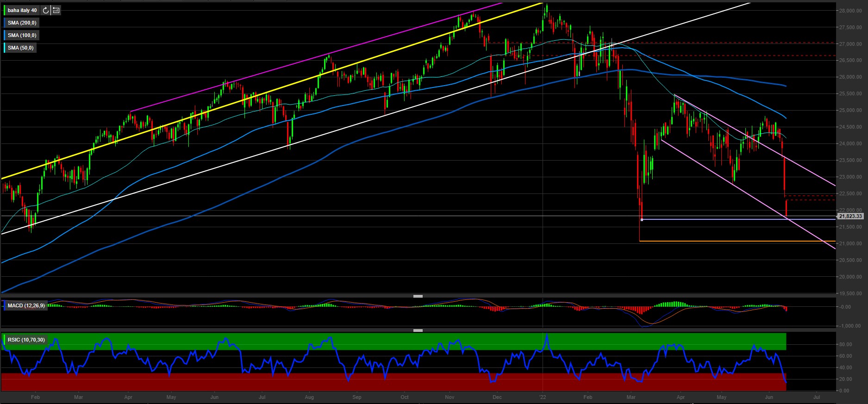Click the RSIC (10,70,30) indicator label
868x404 pixels.
pos(26,340)
